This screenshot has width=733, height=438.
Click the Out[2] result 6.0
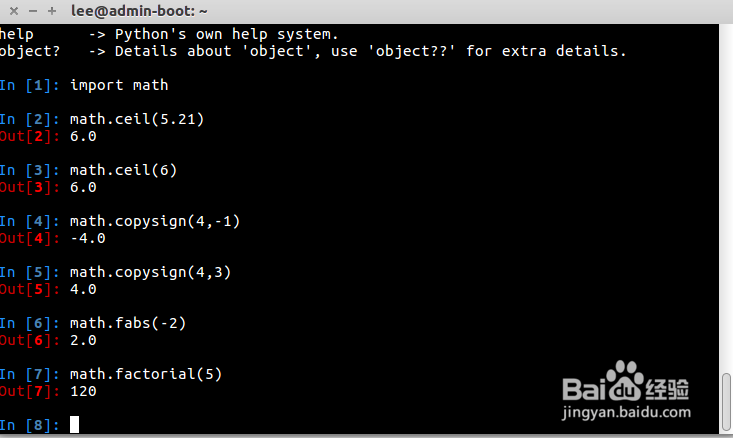83,136
